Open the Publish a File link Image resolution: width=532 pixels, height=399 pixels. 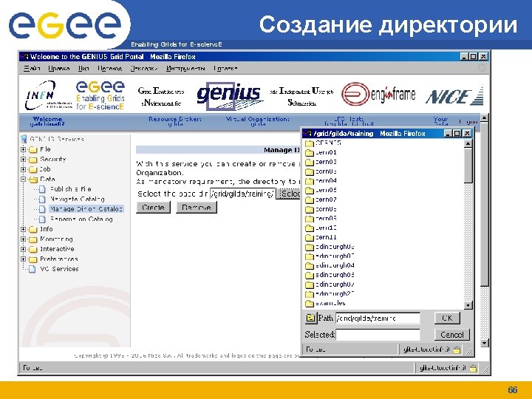coord(71,189)
